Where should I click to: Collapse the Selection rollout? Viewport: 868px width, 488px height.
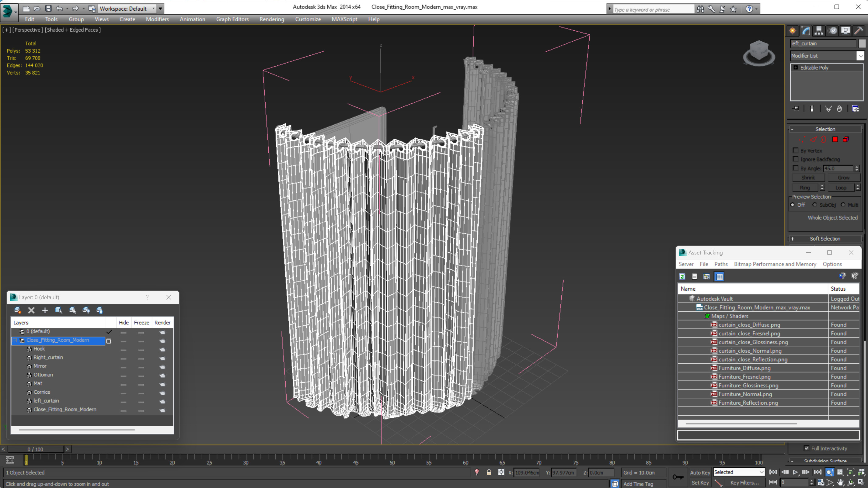coord(825,129)
